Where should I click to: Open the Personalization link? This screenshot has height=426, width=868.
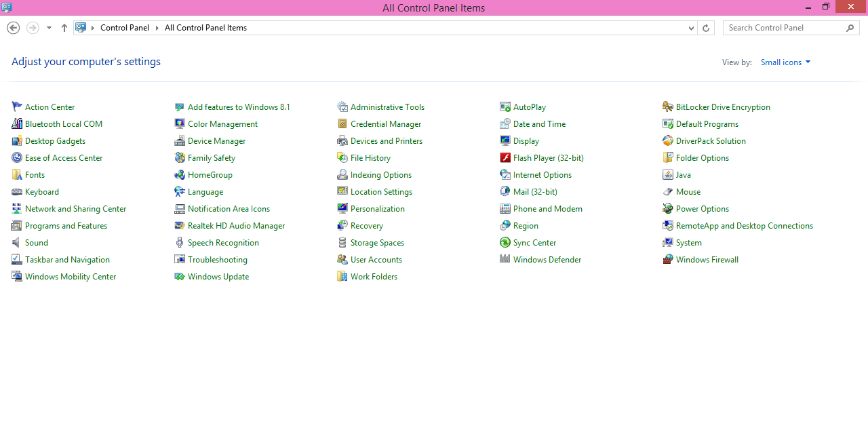378,209
